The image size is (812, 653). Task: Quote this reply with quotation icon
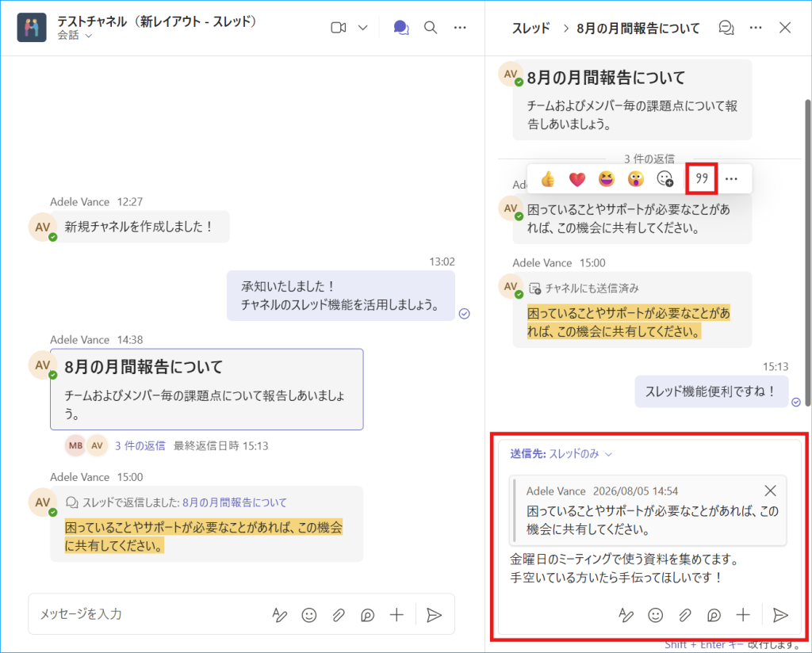[x=702, y=179]
